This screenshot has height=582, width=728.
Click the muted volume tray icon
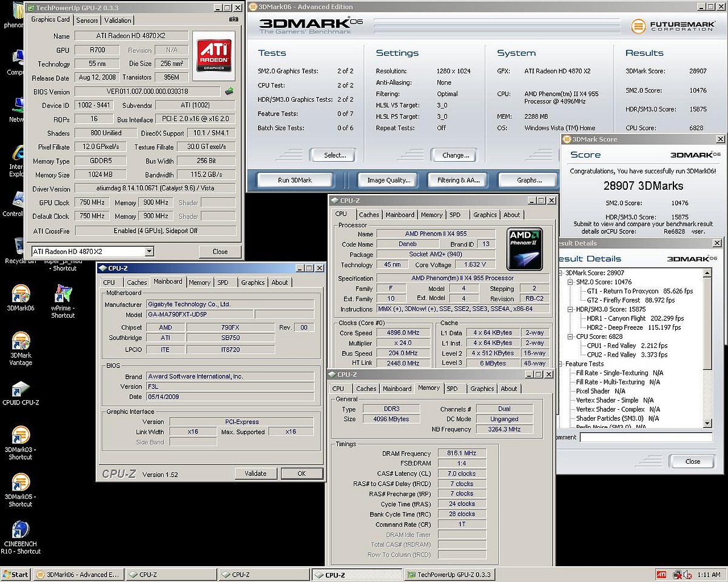(687, 574)
